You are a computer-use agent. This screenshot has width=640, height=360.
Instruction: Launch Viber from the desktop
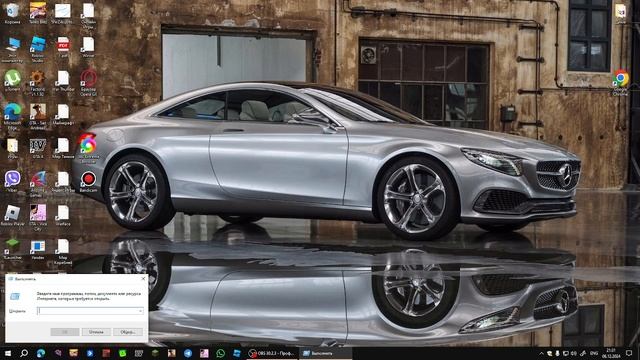coord(13,181)
